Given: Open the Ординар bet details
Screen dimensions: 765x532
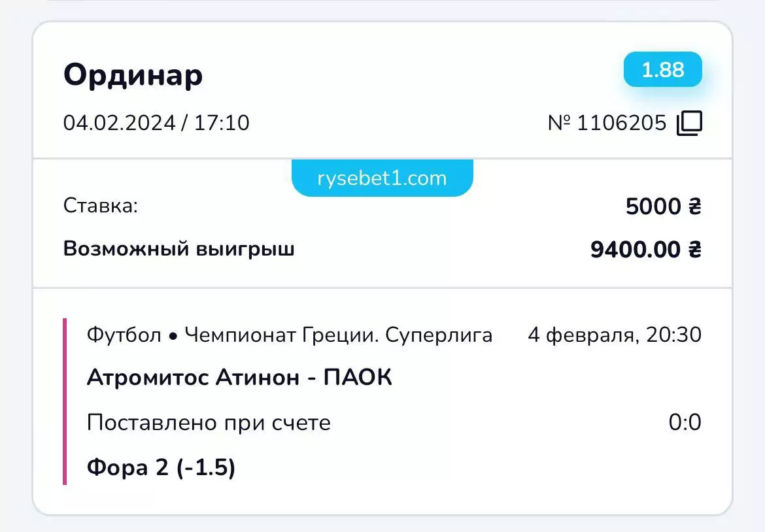Looking at the screenshot, I should click(133, 75).
